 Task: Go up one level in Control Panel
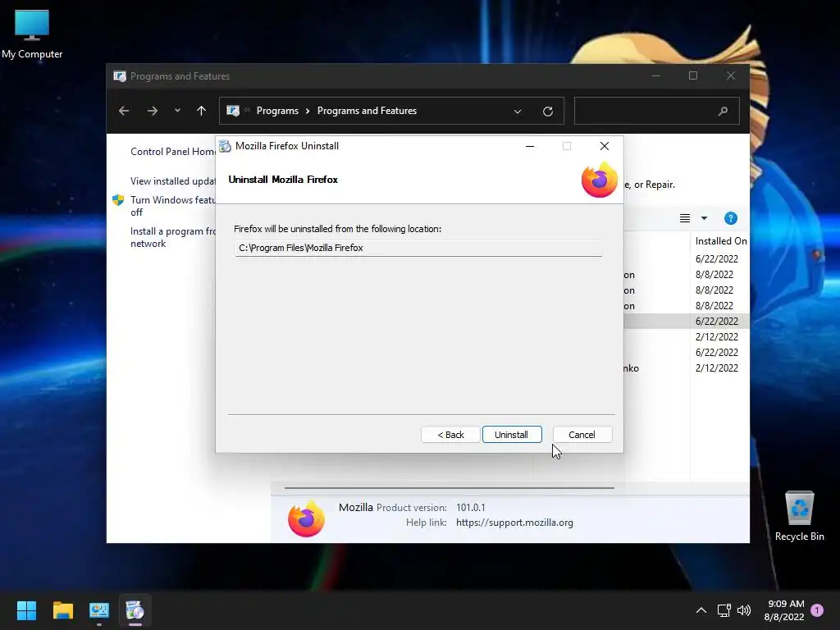[202, 111]
